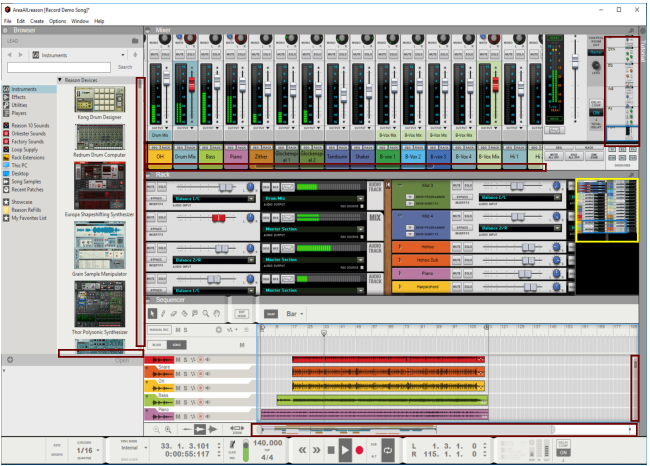Image resolution: width=650 pixels, height=466 pixels.
Task: Open Loop Supply location in browser
Action: 25,149
